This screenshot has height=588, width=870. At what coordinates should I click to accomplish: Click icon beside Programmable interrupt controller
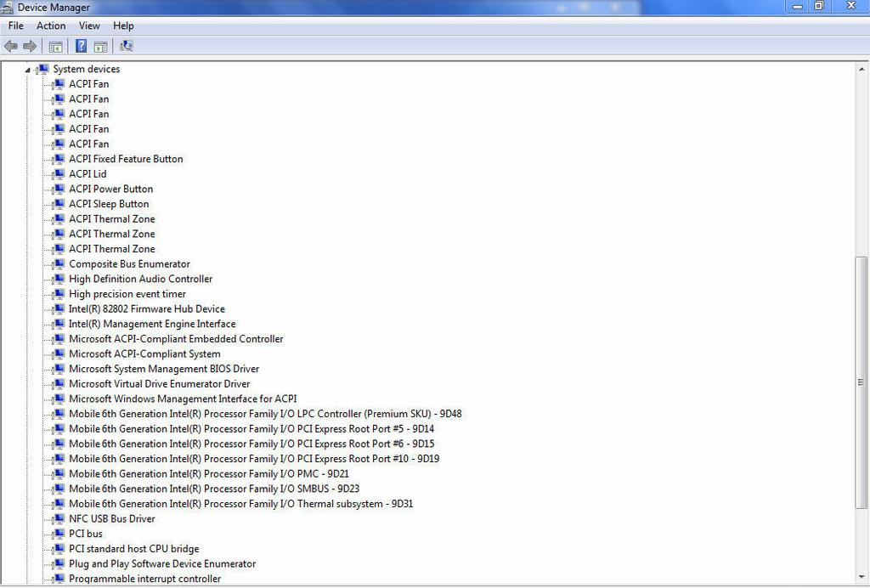tap(59, 579)
